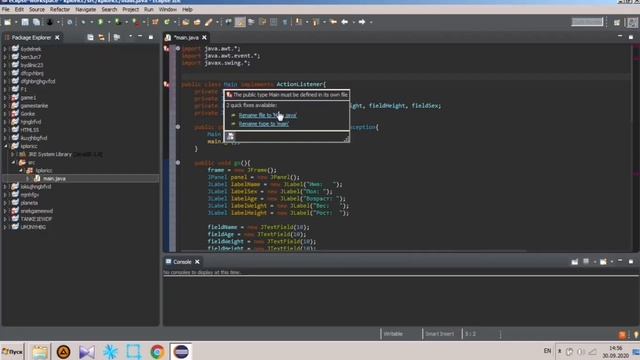The image size is (640, 360).
Task: Open the Forward history dropdown arrow
Action: (x=371, y=22)
